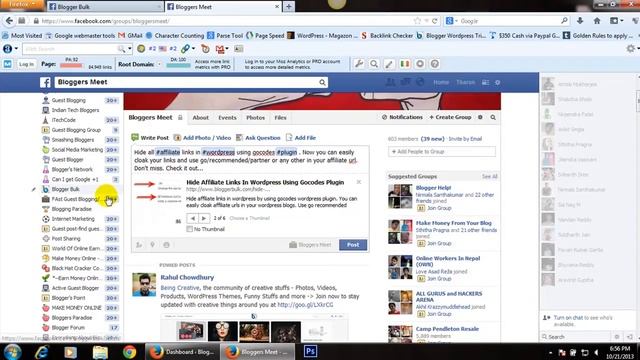This screenshot has height=360, width=640.
Task: Open the group settings gear beside Create Group
Action: pos(480,118)
